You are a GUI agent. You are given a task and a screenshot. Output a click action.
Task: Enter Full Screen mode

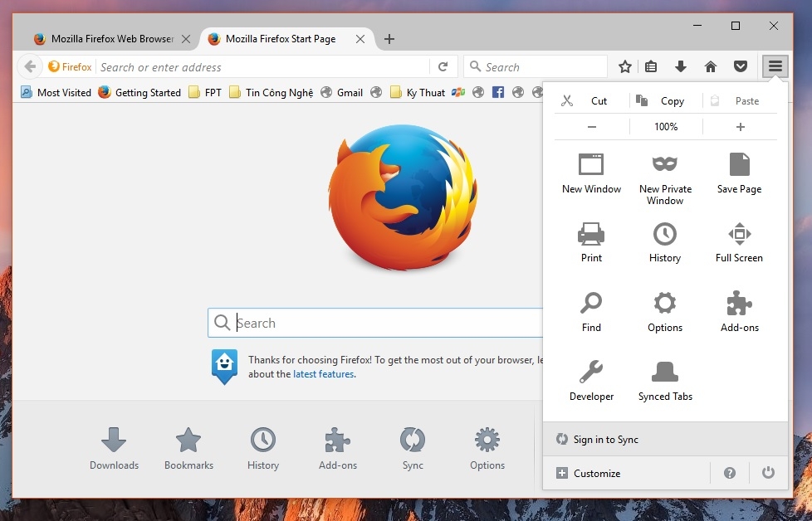(739, 242)
